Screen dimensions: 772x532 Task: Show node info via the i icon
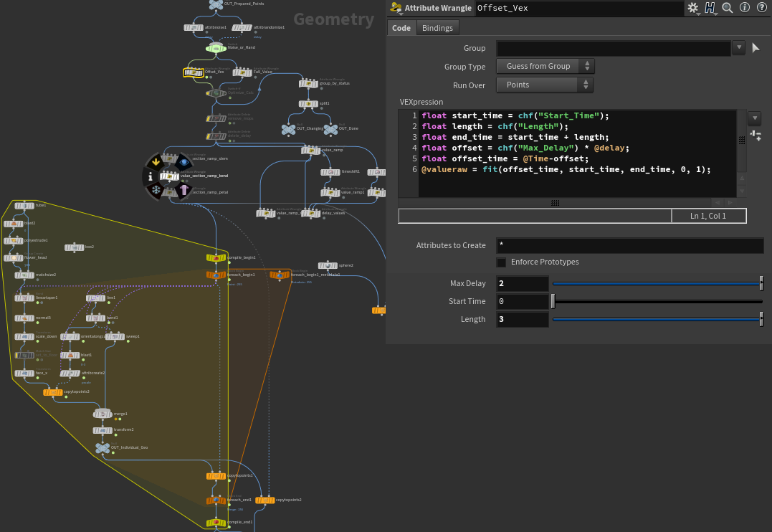coord(745,7)
